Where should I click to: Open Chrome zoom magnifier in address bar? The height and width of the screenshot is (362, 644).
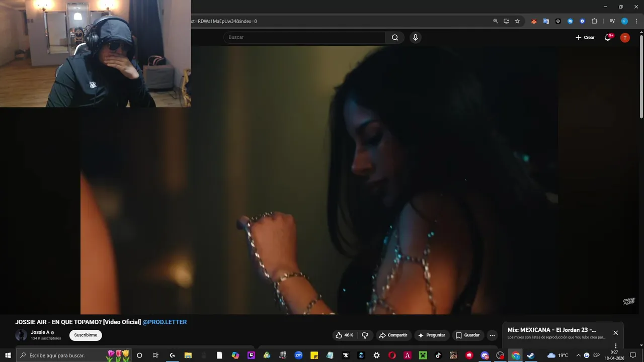(x=496, y=21)
